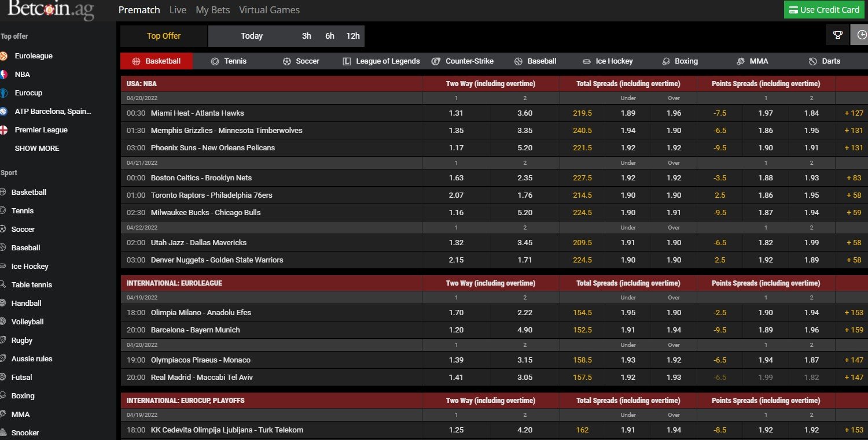Switch to League of Legends tab
The image size is (868, 440).
click(x=381, y=61)
